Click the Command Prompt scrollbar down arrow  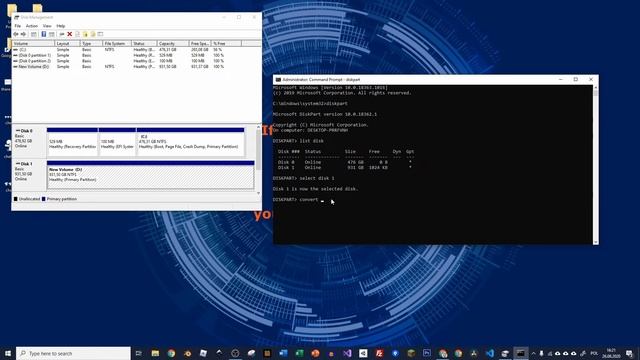pos(596,242)
